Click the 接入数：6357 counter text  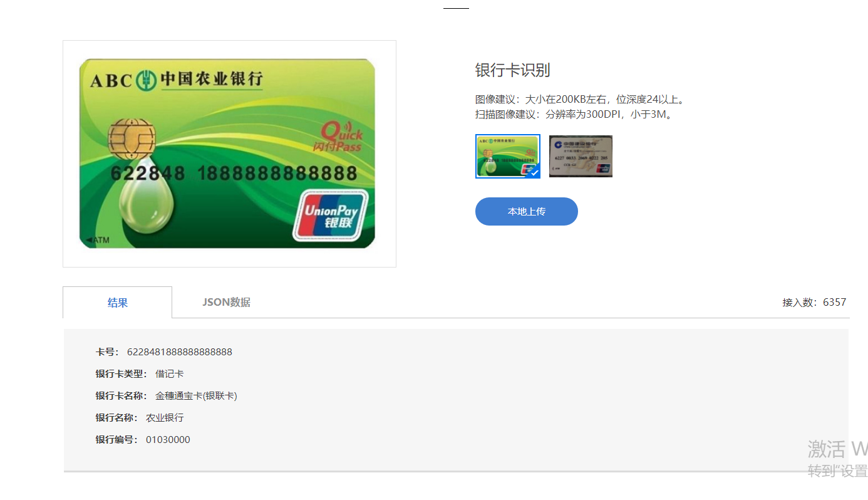[814, 302]
